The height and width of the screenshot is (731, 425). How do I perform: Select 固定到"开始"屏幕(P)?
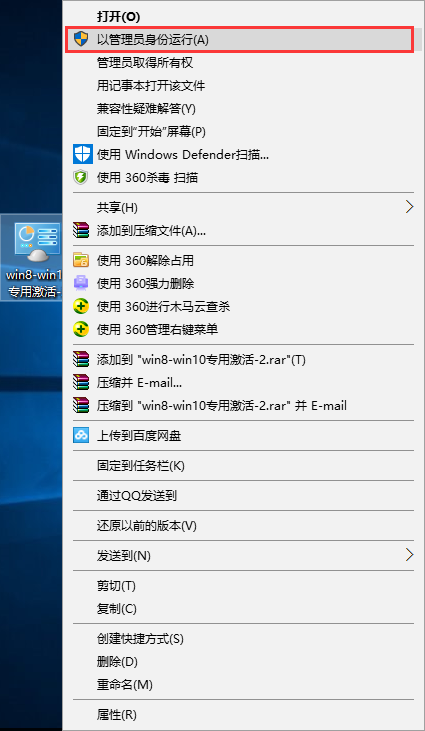point(151,132)
